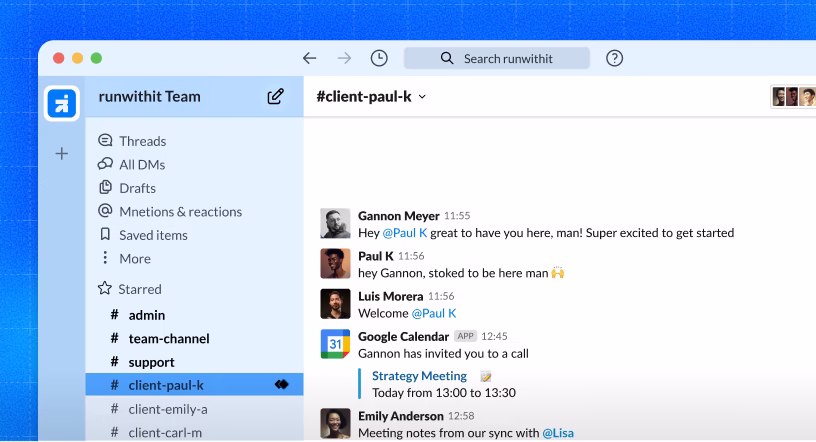Open Saved items
This screenshot has height=442, width=816.
pyautogui.click(x=153, y=235)
